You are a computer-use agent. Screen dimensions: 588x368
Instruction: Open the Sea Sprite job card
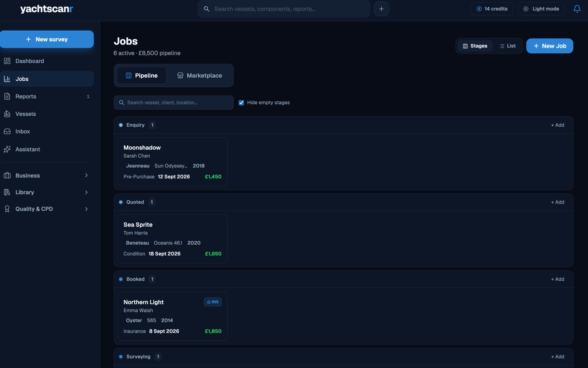(172, 239)
